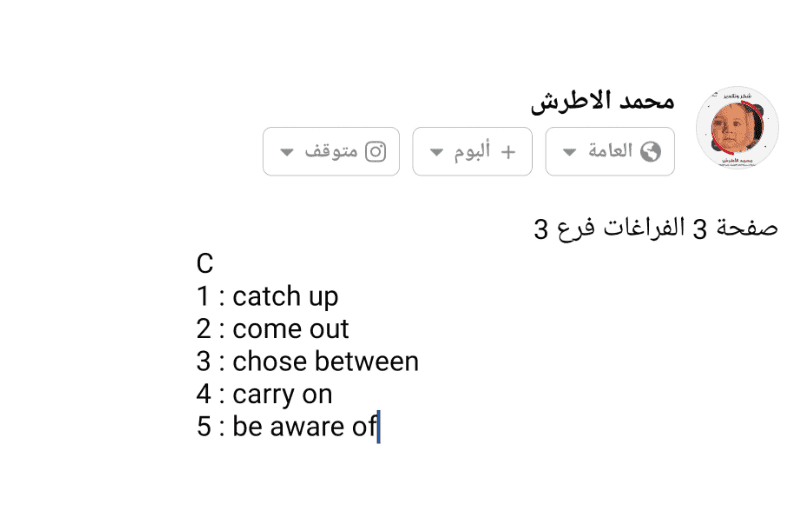Click the user name محمد الاطرش
This screenshot has width=810, height=510.
pyautogui.click(x=602, y=102)
